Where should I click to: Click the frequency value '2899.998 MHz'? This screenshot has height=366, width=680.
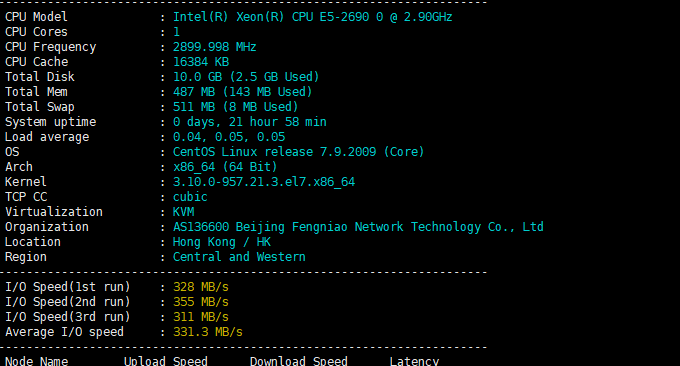tap(214, 47)
